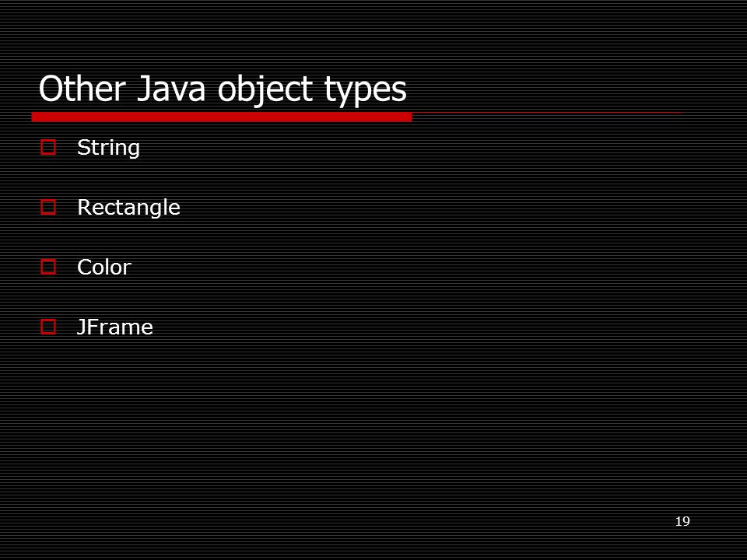
Task: Click the capital S in String
Action: (84, 147)
